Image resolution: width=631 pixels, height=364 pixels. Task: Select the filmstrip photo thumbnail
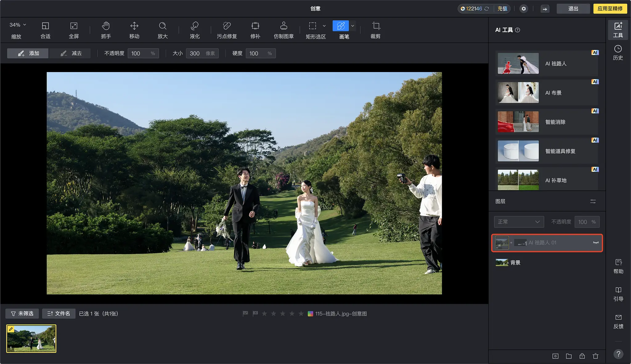click(31, 338)
